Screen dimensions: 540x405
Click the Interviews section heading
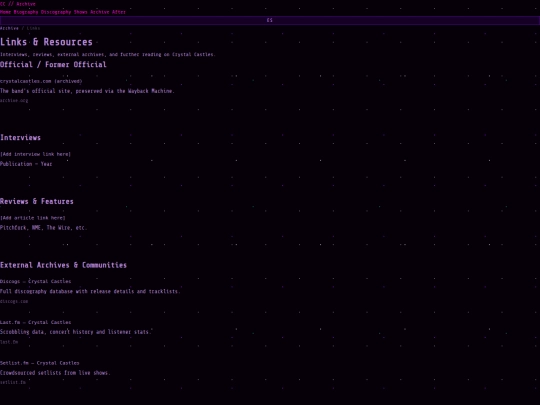click(20, 138)
